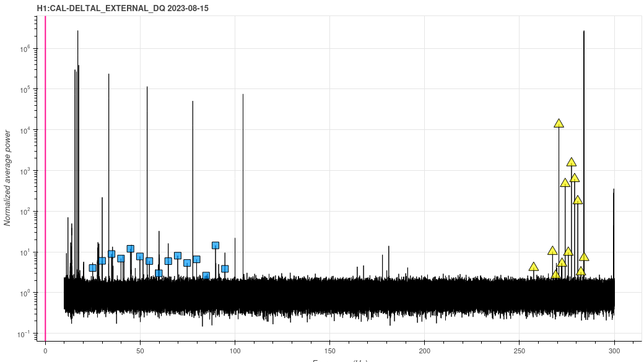Click the x-axis tick label 0

coord(45,351)
